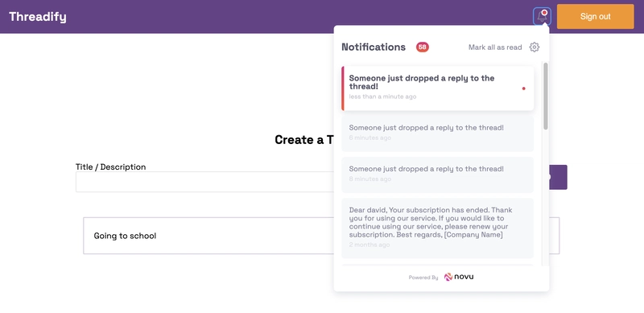Click the 58 unread count badge
The image size is (644, 313).
coord(422,47)
